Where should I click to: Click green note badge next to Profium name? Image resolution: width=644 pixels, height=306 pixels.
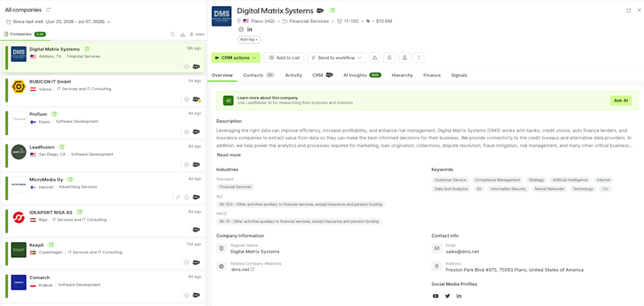(54, 114)
